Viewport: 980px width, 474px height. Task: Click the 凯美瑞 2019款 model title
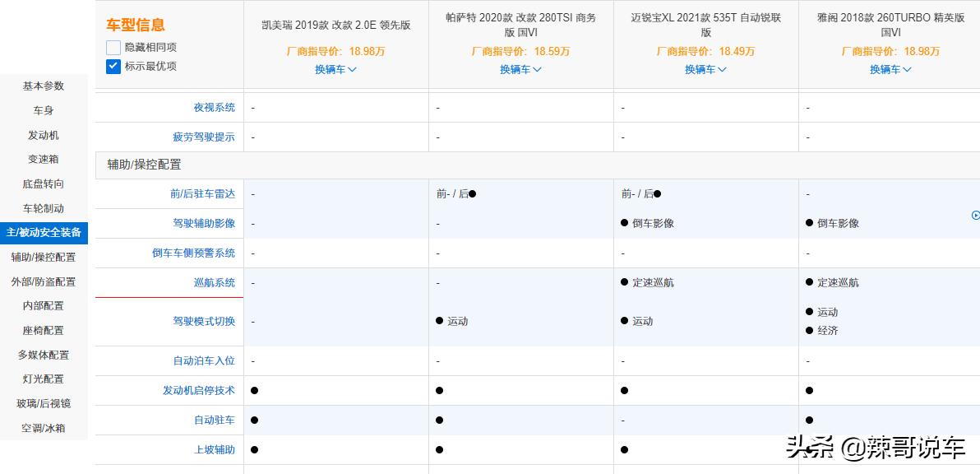pyautogui.click(x=335, y=26)
